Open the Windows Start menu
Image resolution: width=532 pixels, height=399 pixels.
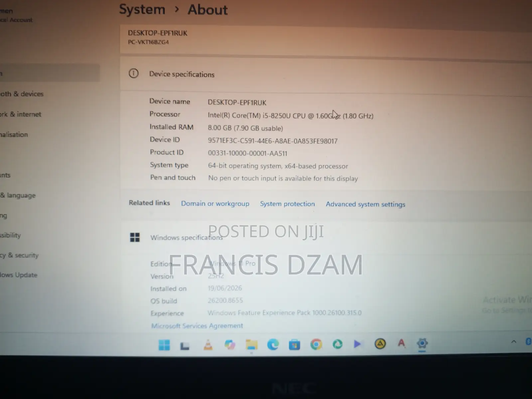pos(164,345)
